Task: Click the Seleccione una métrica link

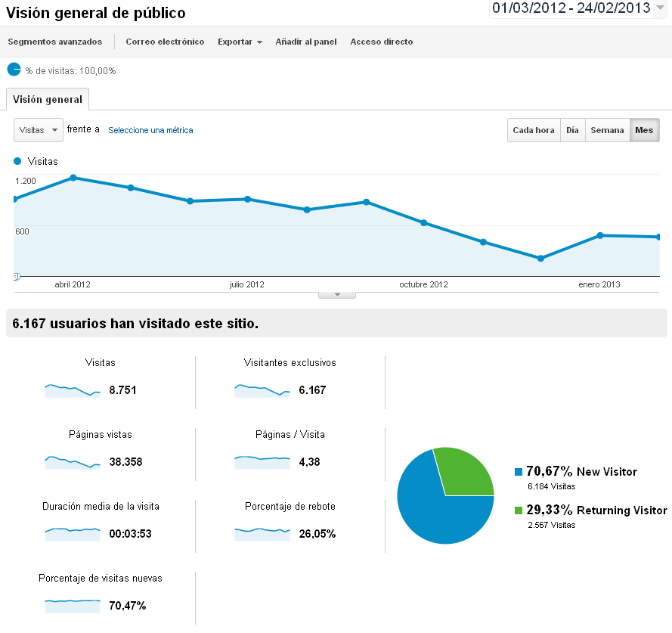Action: click(150, 130)
